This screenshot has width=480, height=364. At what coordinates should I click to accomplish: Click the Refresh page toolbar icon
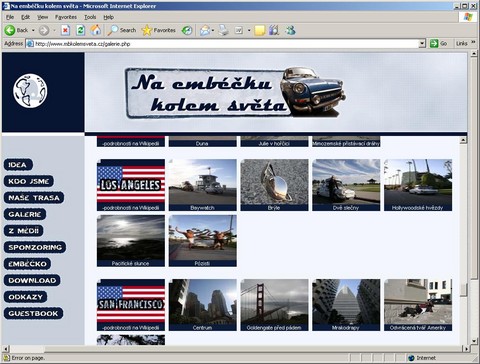(80, 31)
